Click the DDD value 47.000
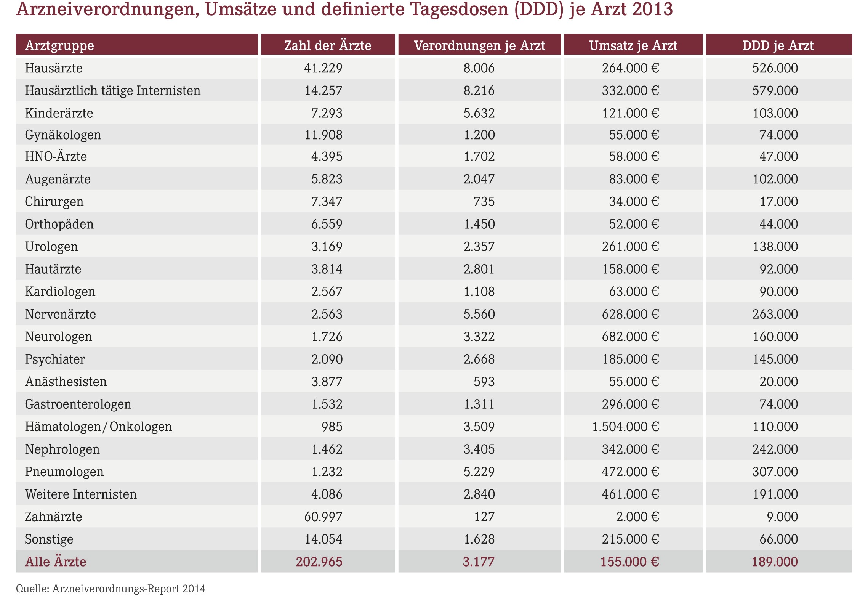The width and height of the screenshot is (868, 597). coord(778,157)
